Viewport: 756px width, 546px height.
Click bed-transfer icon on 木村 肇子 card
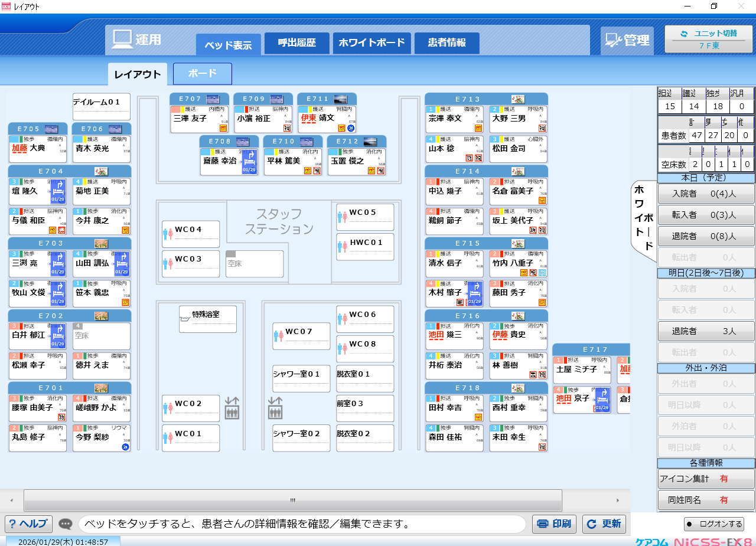click(475, 293)
